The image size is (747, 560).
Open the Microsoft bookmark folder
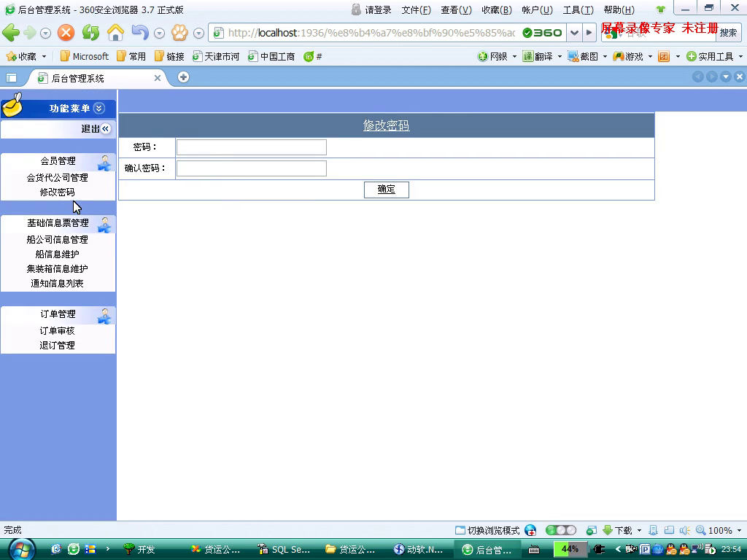(85, 57)
